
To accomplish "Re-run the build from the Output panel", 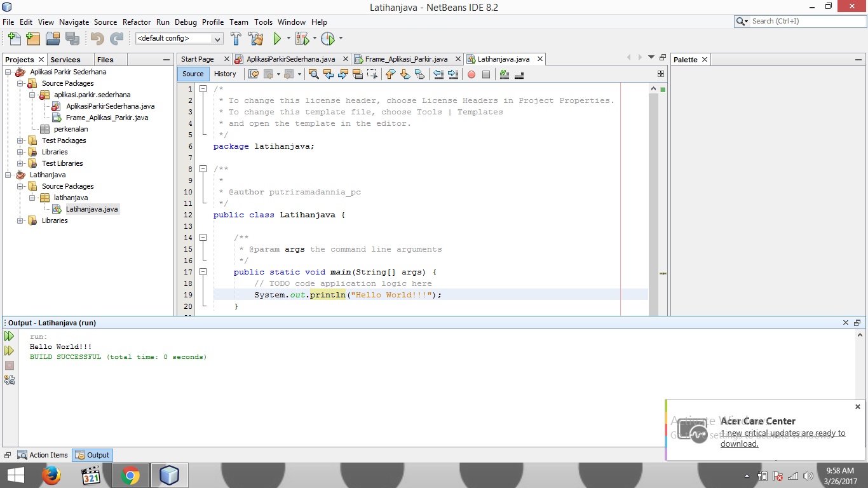I will coord(10,336).
